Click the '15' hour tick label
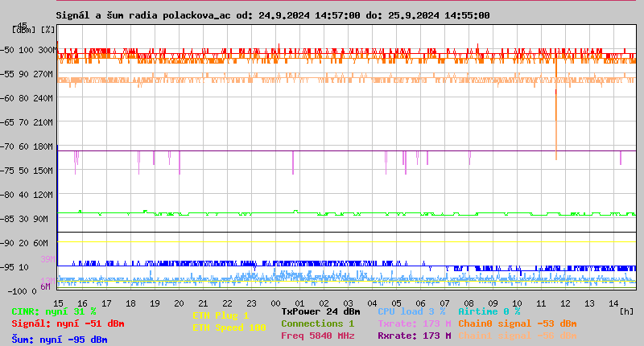The width and height of the screenshot is (644, 346). (x=58, y=303)
